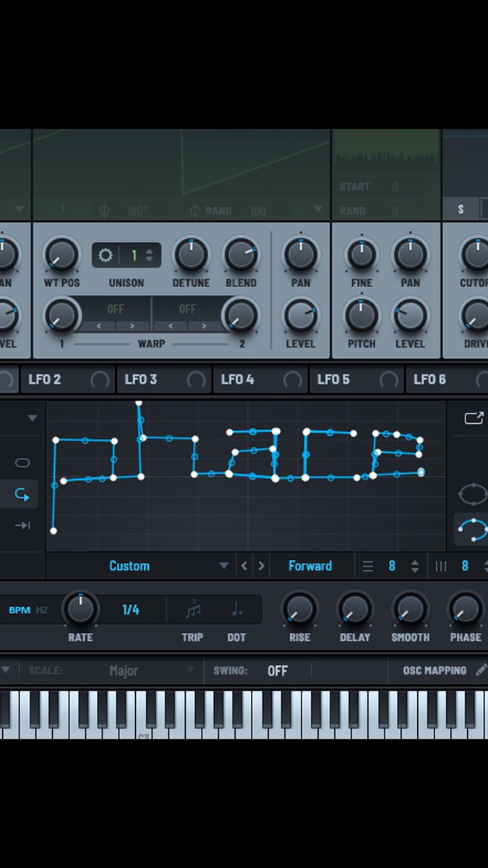This screenshot has width=488, height=868.
Task: Expand dropdown arrow left of LFO graph
Action: tap(32, 418)
